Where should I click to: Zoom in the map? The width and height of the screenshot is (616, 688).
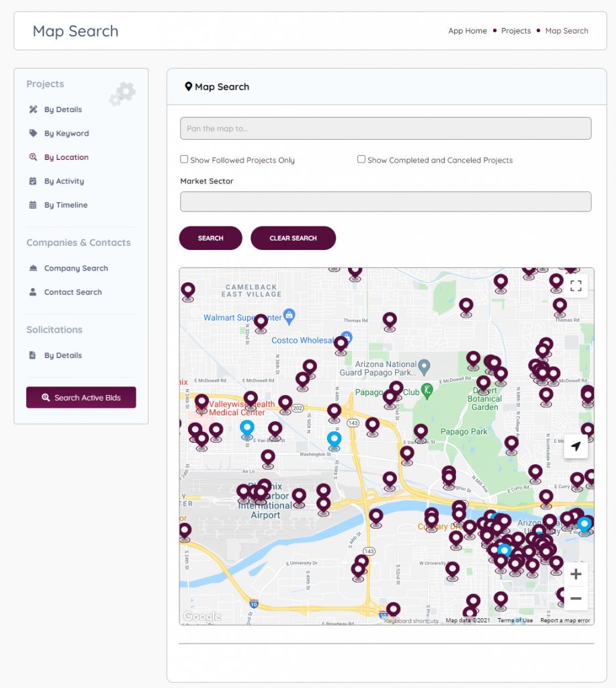pyautogui.click(x=576, y=574)
